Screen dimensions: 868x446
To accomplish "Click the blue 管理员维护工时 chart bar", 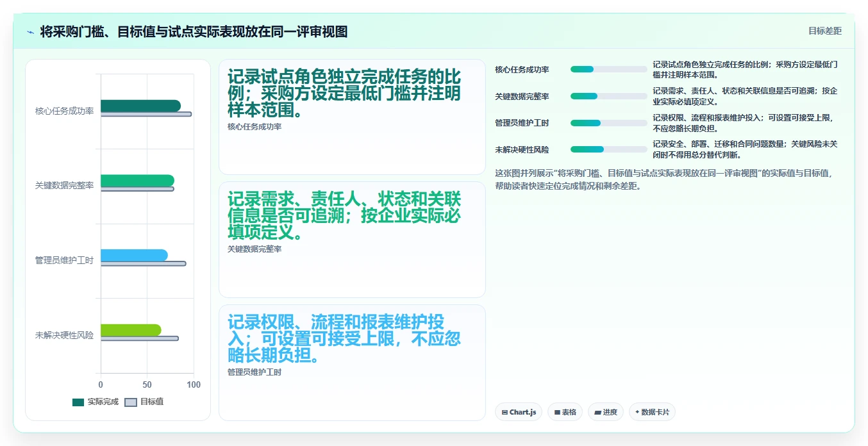I will tap(134, 255).
